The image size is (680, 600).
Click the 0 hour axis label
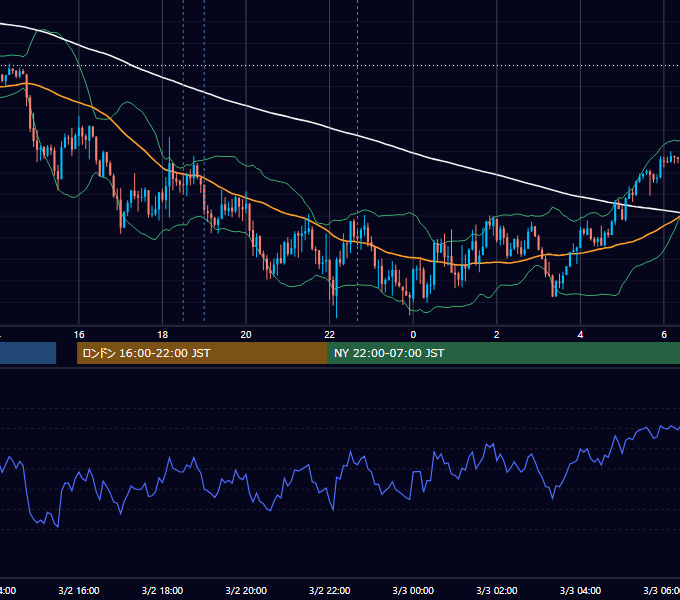point(413,335)
